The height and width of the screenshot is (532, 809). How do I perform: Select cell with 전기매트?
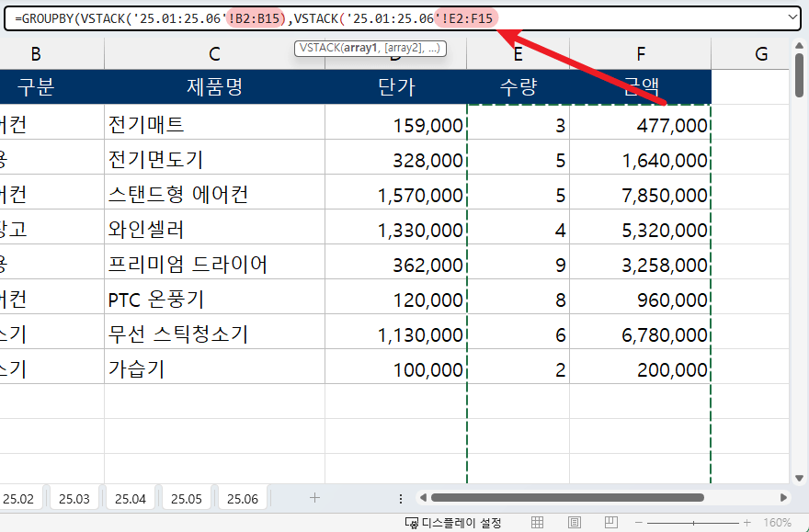[x=214, y=121]
